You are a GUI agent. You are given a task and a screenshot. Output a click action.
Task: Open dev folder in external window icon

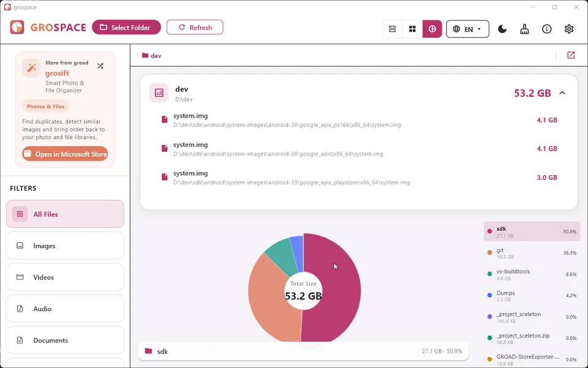571,56
